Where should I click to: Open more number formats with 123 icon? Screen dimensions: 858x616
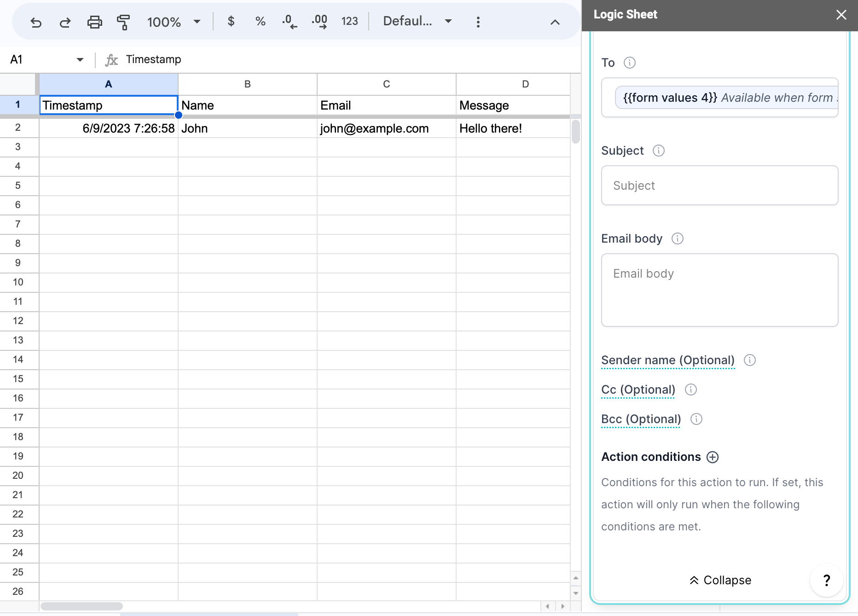point(349,21)
